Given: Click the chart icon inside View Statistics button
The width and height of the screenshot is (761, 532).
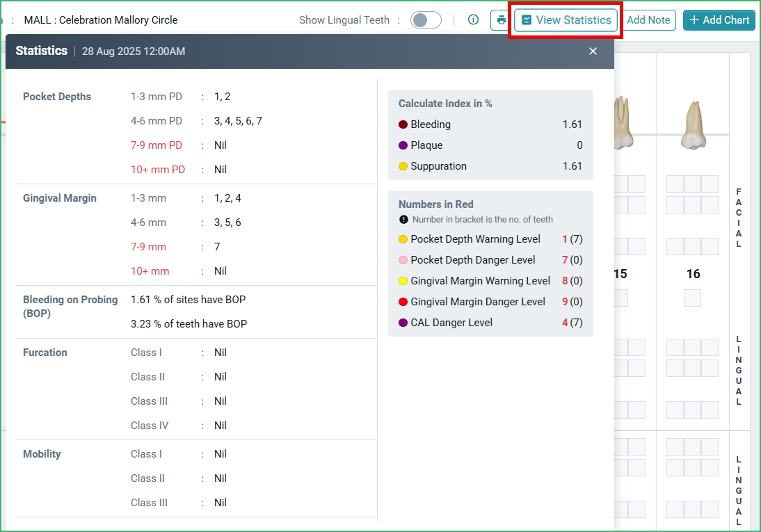Looking at the screenshot, I should point(526,20).
